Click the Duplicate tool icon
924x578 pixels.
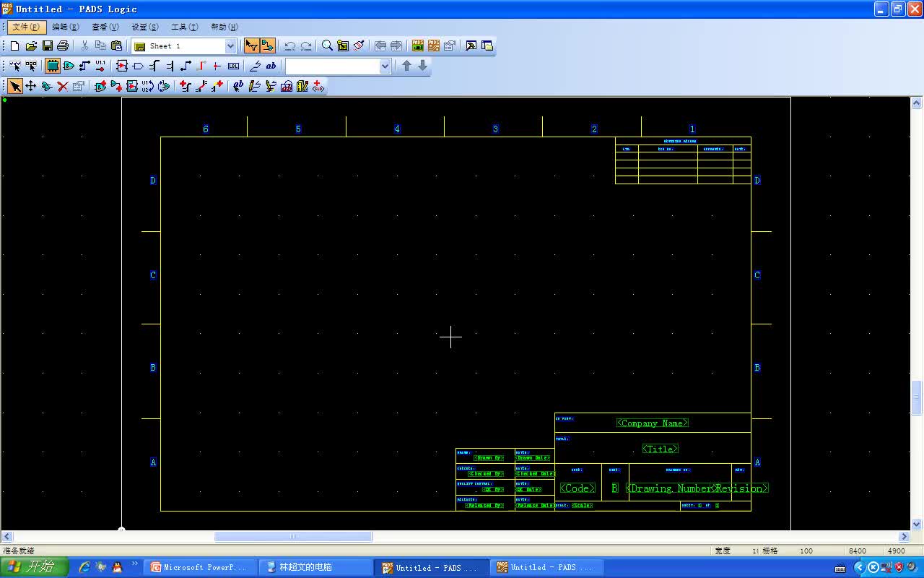(47, 86)
